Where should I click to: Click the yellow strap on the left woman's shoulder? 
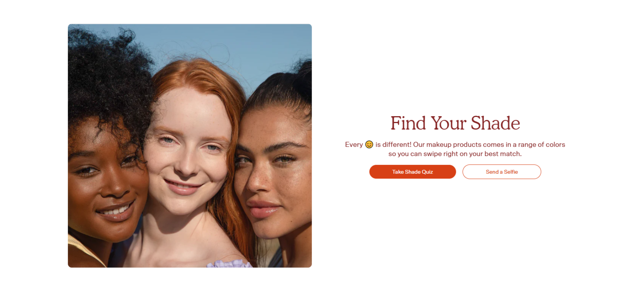tap(86, 250)
